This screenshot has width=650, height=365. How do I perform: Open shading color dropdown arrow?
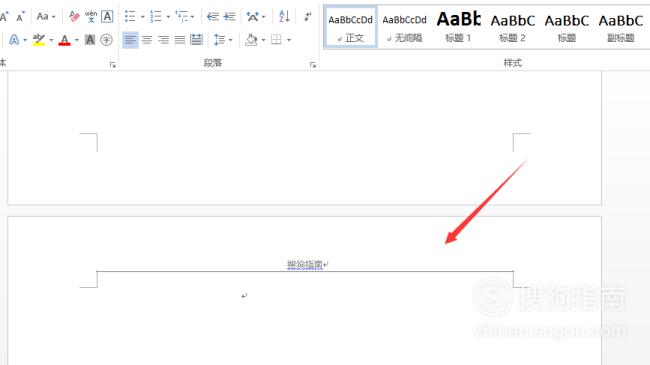click(x=263, y=40)
